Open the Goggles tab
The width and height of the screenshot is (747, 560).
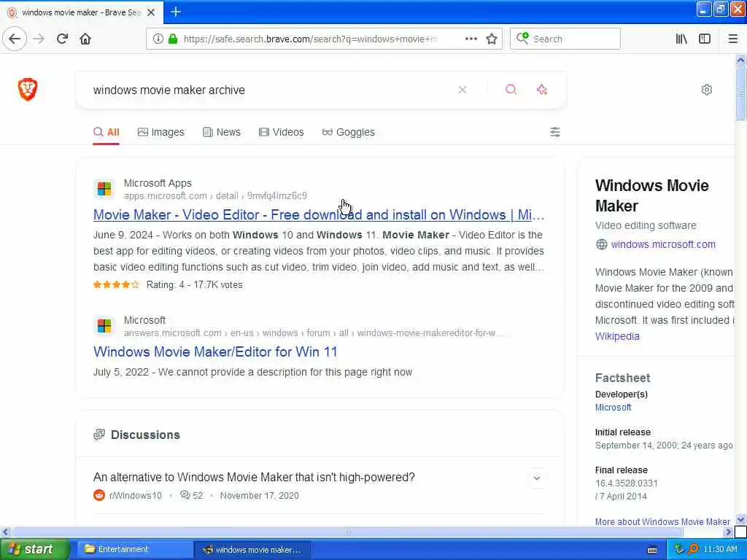(348, 132)
